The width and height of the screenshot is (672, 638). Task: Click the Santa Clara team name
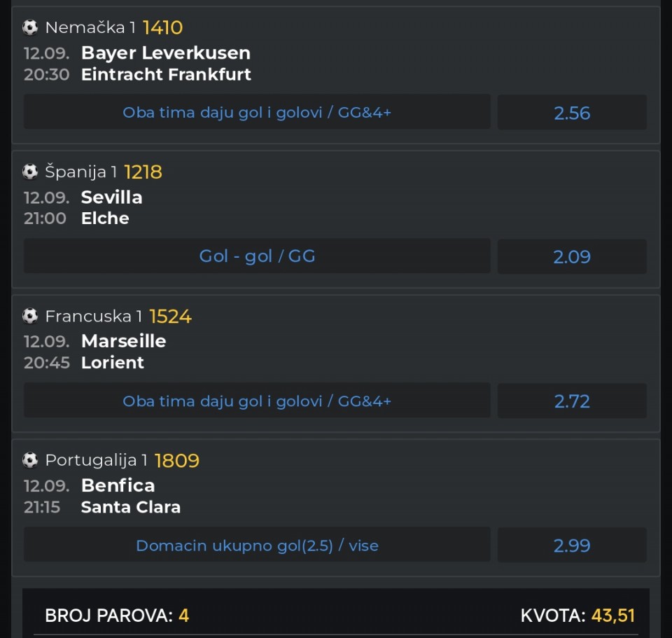(x=131, y=507)
